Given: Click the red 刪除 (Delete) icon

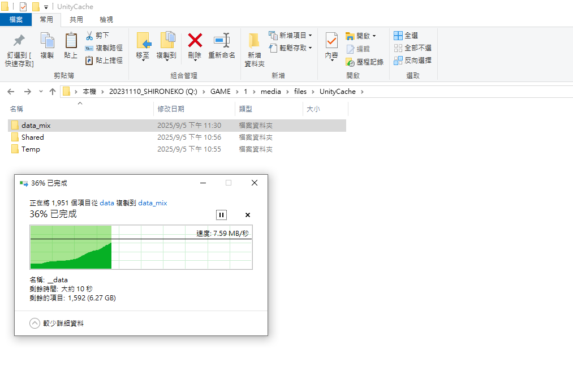Looking at the screenshot, I should point(195,41).
